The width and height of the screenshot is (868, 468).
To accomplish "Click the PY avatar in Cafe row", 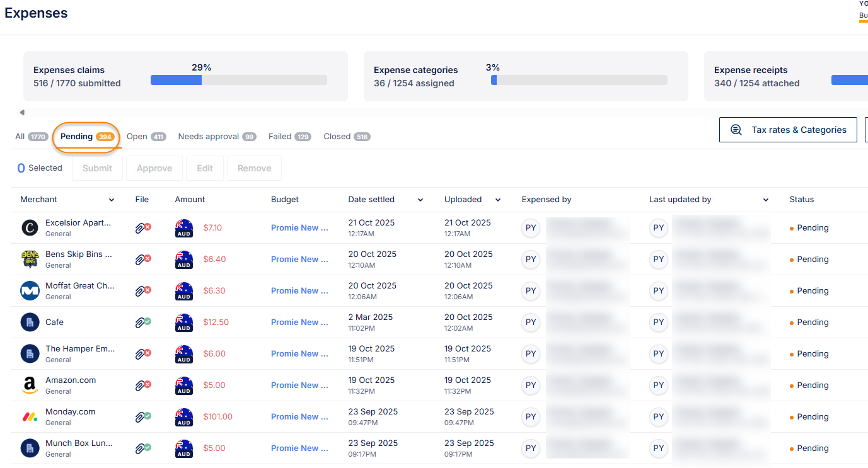I will click(x=531, y=322).
